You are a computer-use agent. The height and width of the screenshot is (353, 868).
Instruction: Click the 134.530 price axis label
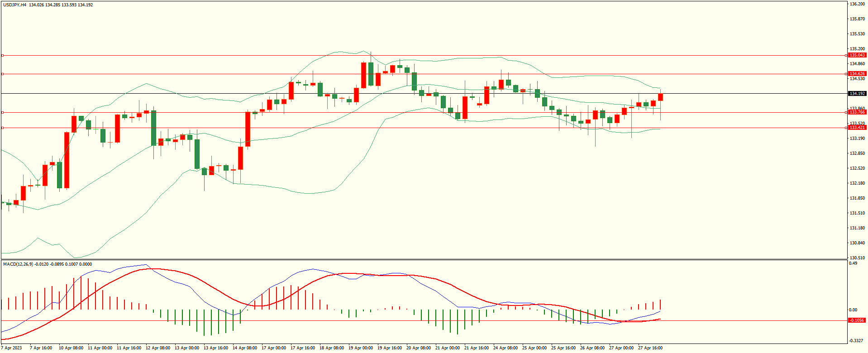pos(857,79)
